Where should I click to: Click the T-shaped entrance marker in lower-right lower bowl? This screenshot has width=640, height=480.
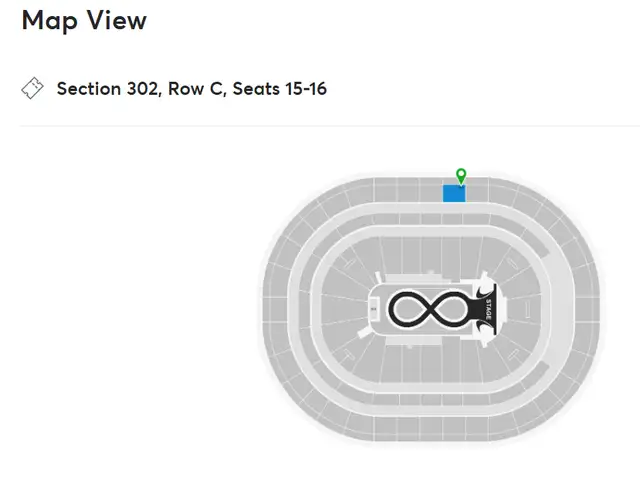click(513, 354)
